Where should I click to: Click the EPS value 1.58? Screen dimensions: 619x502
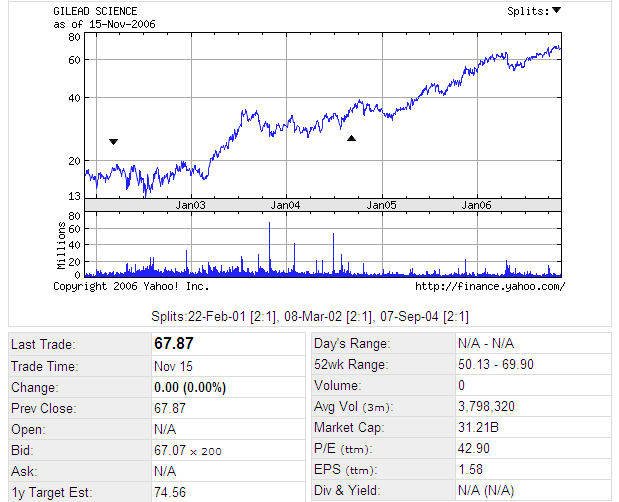tap(470, 469)
